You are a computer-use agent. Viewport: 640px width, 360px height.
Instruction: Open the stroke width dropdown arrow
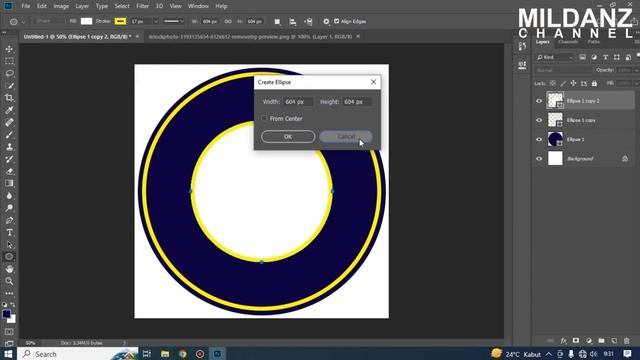click(x=155, y=21)
